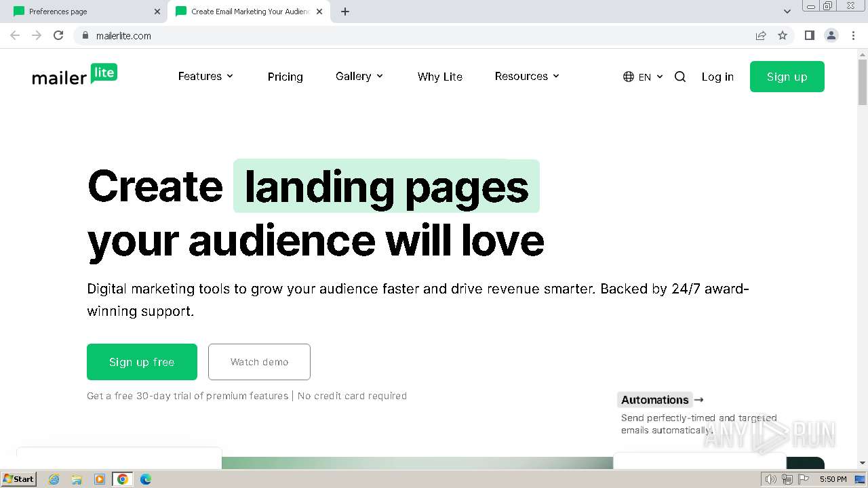Viewport: 868px width, 488px height.
Task: Share this page from the address bar
Action: pyautogui.click(x=761, y=35)
